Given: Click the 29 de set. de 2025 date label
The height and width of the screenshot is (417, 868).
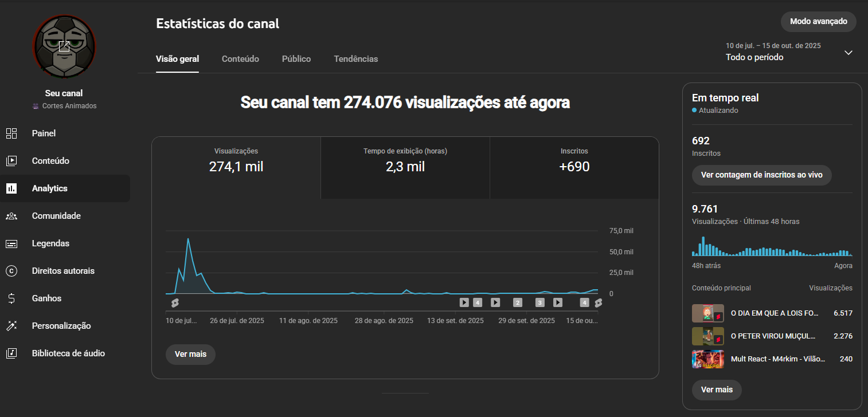Looking at the screenshot, I should 527,321.
